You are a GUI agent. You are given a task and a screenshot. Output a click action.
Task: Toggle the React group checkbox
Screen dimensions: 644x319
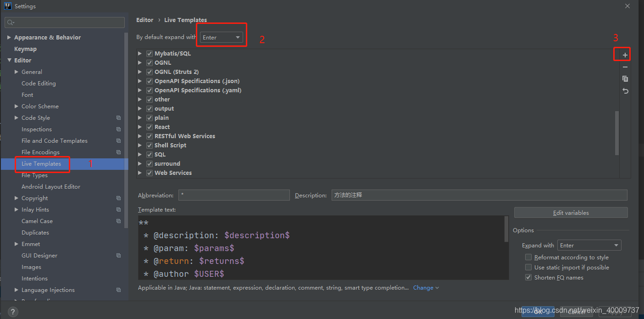point(150,127)
